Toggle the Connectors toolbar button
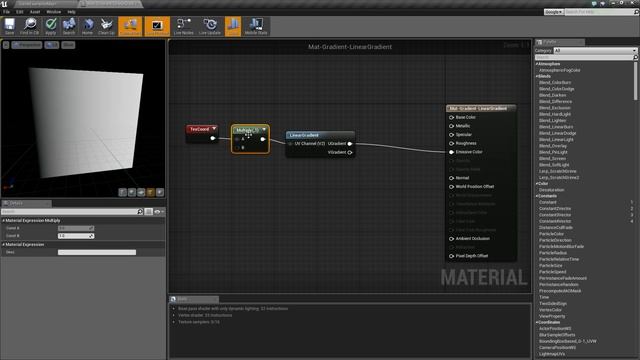 click(x=131, y=26)
